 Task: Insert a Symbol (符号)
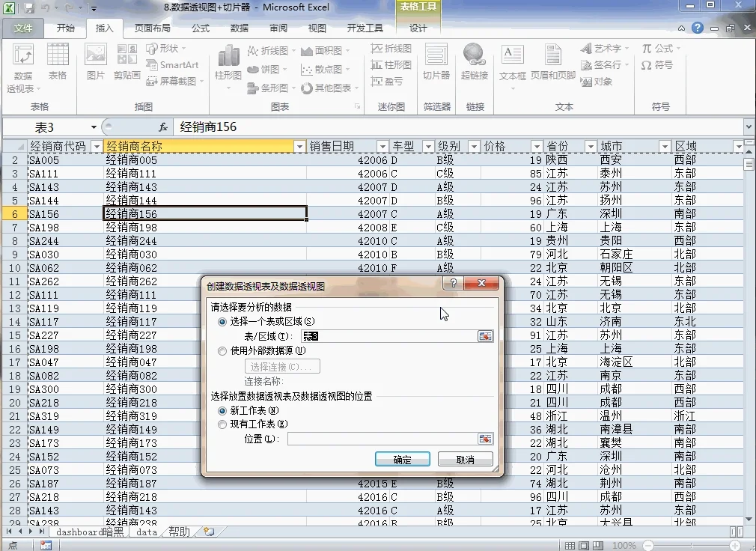657,64
